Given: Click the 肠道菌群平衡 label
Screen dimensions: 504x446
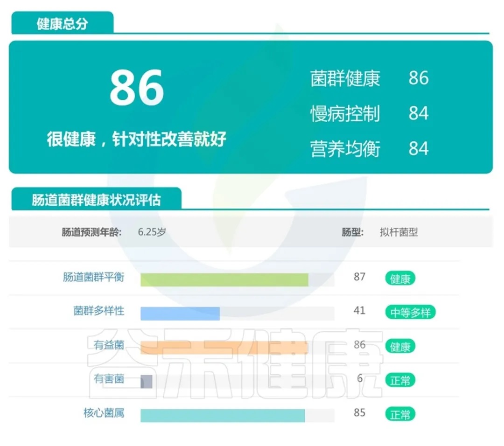Looking at the screenshot, I should pos(93,277).
